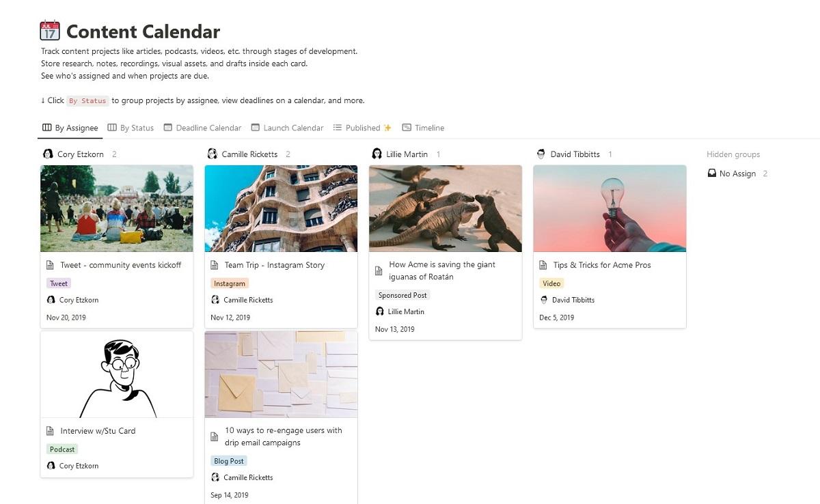The width and height of the screenshot is (820, 504).
Task: Open the Deadline Calendar view tab
Action: (x=202, y=128)
